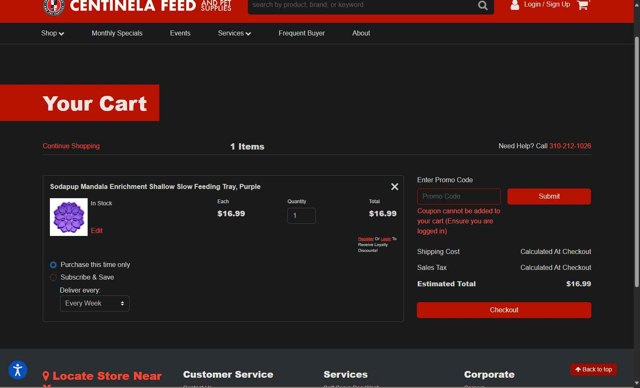Click the 'Customer Service' footer heading
The image size is (640, 388).
228,375
